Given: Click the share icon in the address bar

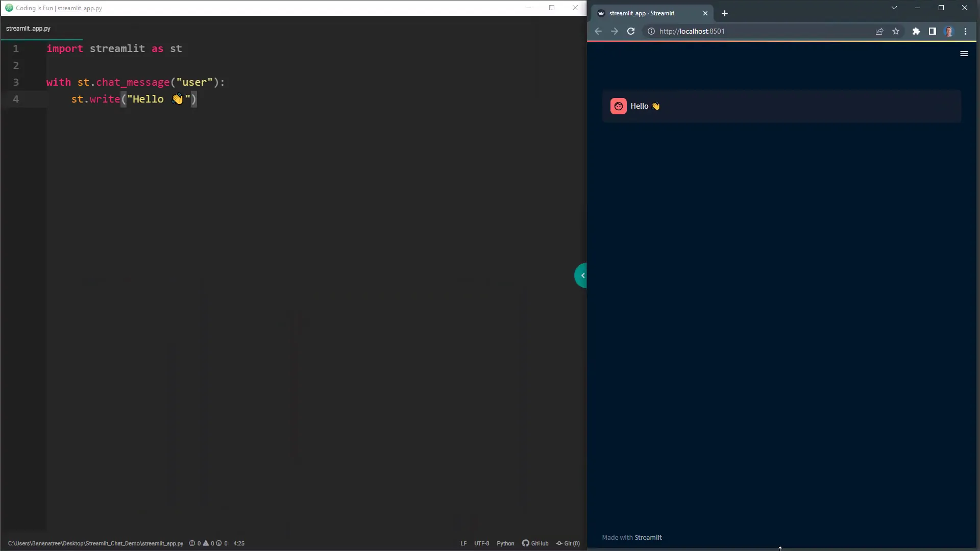Looking at the screenshot, I should pyautogui.click(x=879, y=31).
